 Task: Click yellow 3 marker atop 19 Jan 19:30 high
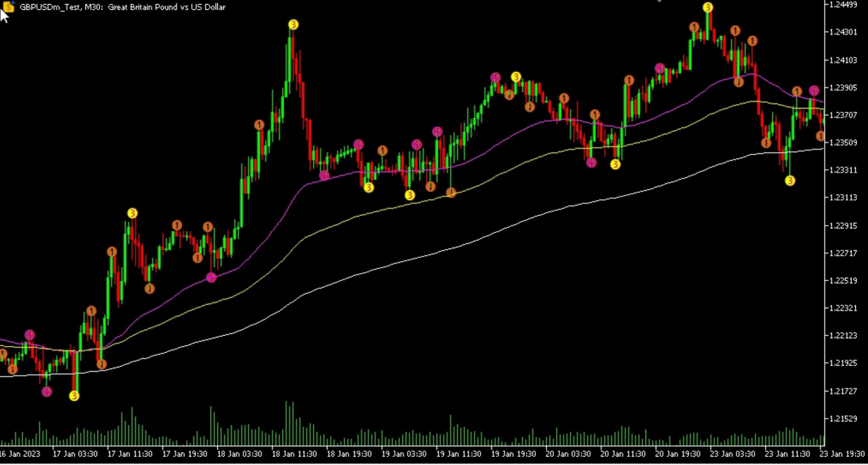pyautogui.click(x=516, y=77)
